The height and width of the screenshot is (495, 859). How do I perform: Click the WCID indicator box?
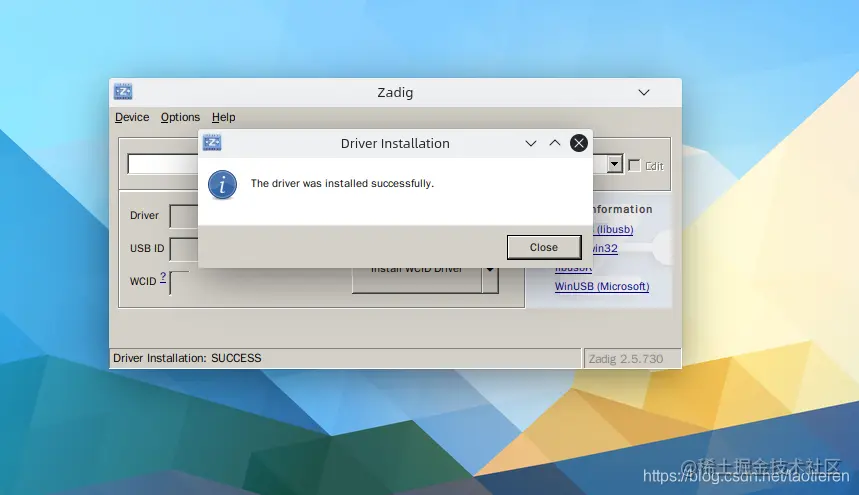tap(179, 283)
